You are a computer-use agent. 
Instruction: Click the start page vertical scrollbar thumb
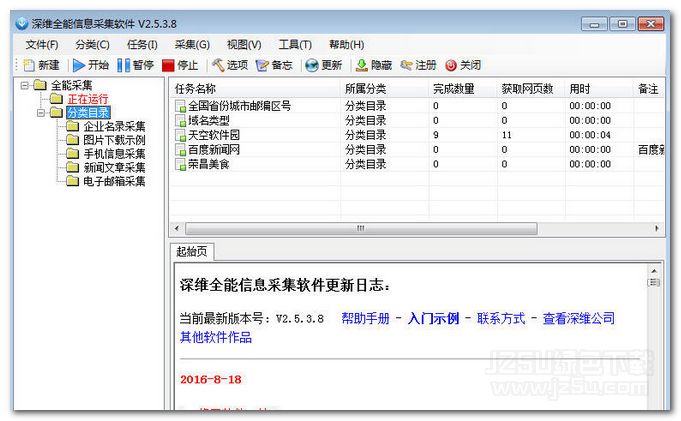point(654,283)
